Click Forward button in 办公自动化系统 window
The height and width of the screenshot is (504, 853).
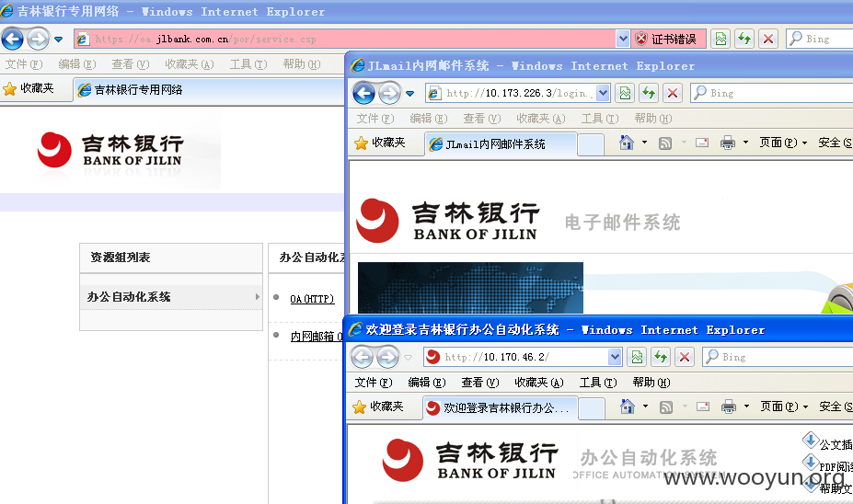(387, 357)
